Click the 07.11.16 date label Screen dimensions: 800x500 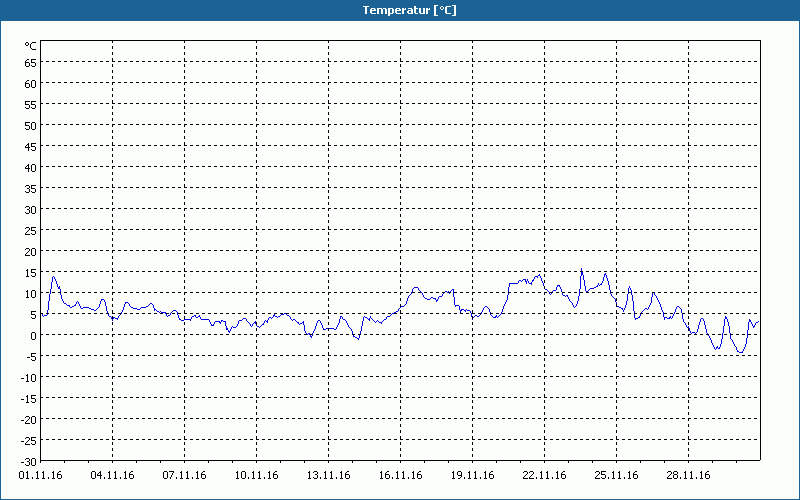pos(184,476)
